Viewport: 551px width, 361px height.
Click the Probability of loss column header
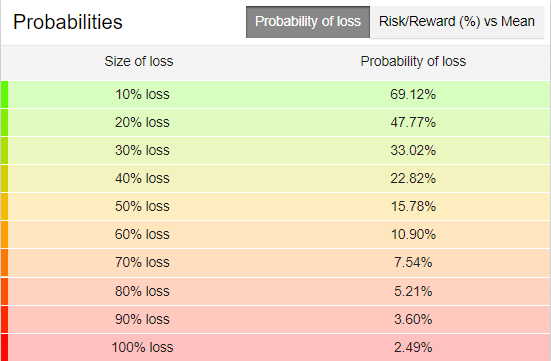(x=413, y=62)
